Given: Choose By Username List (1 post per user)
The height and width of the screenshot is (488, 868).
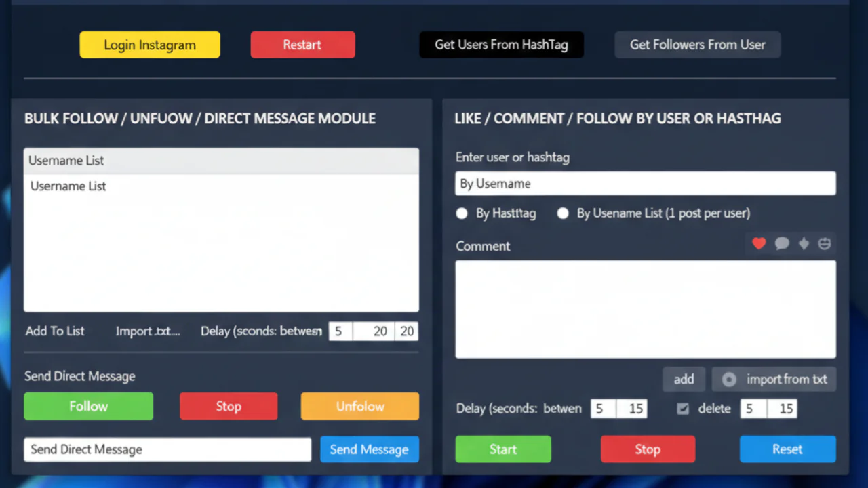Looking at the screenshot, I should [563, 213].
